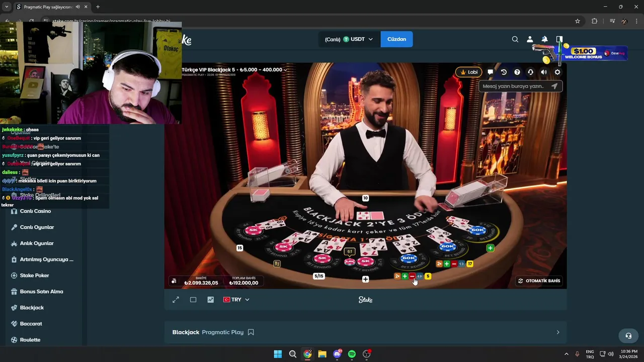Screen dimensions: 644x362
Task: Open live support headset icon in game
Action: click(x=530, y=72)
